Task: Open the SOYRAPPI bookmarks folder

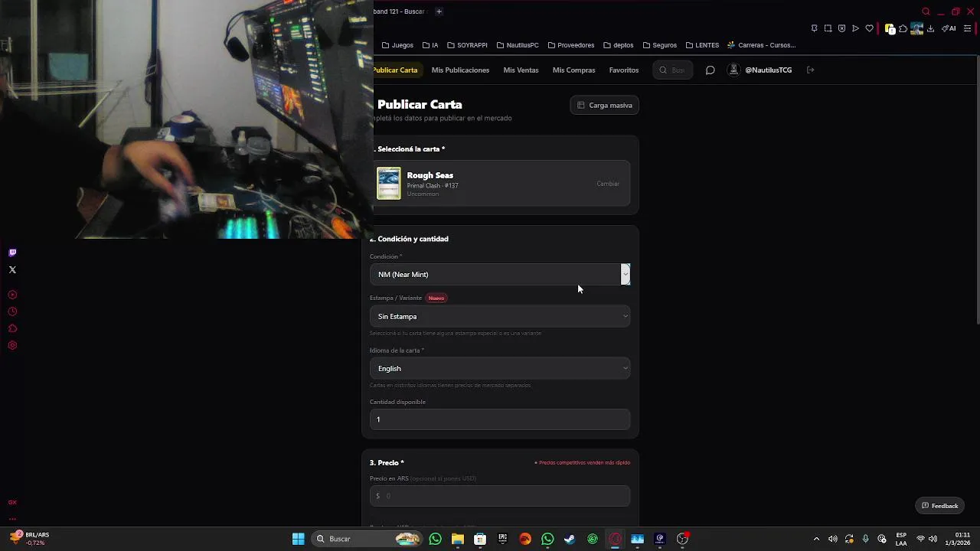Action: point(467,45)
